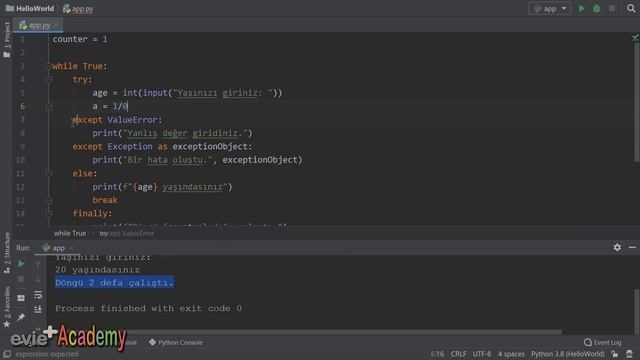Image resolution: width=640 pixels, height=360 pixels.
Task: Close the app tab in Run panel
Action: coord(71,248)
